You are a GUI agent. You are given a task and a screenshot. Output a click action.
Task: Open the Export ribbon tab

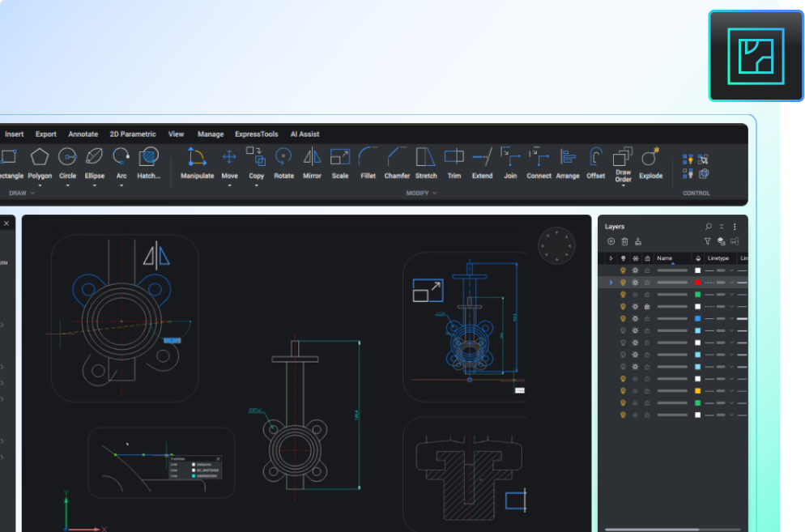[45, 134]
